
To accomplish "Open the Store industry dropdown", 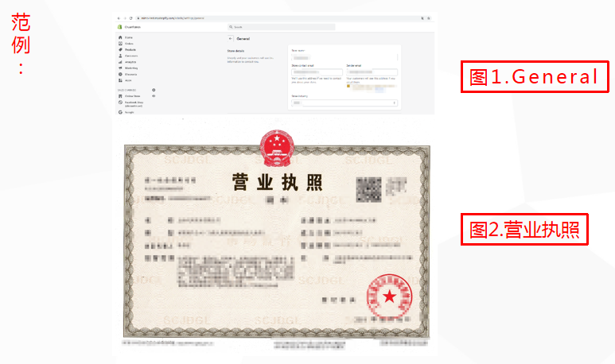I will click(x=344, y=103).
